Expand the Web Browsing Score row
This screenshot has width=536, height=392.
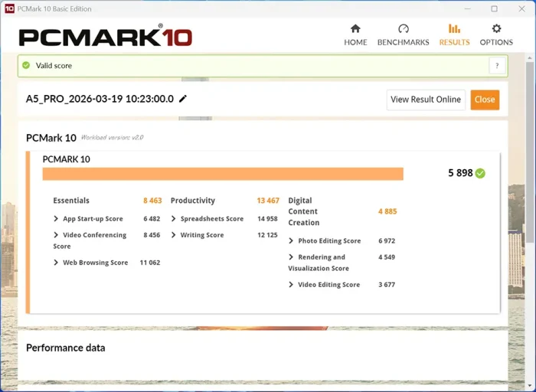[57, 263]
